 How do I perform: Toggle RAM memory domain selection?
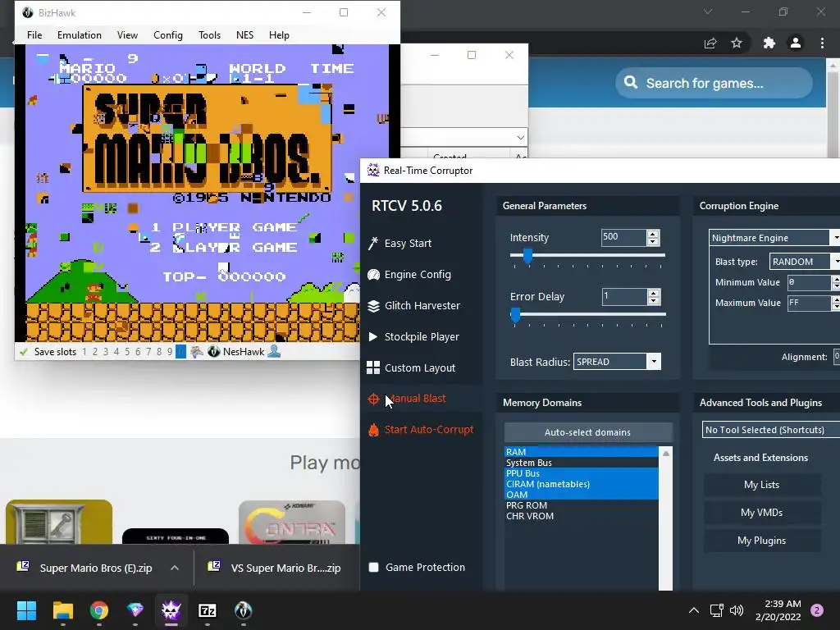pyautogui.click(x=582, y=452)
